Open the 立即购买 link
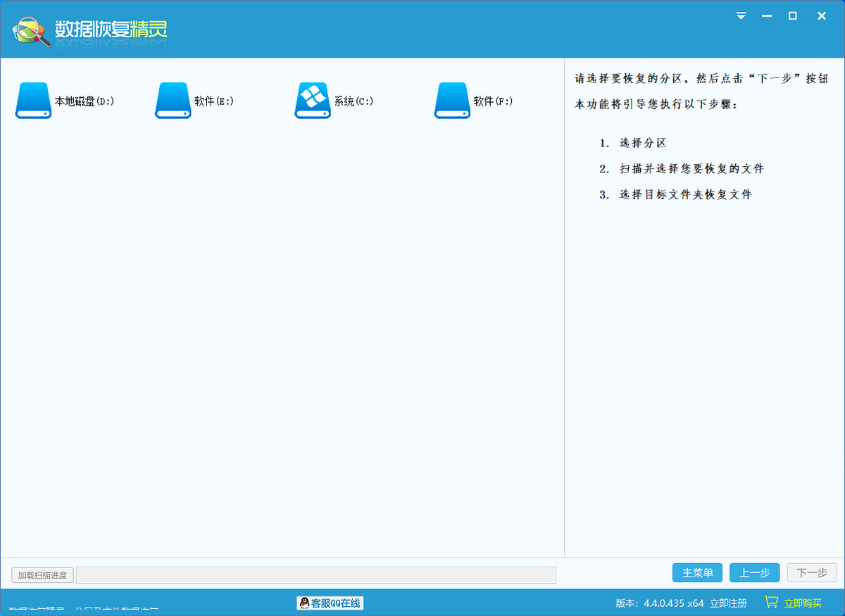 (x=803, y=603)
